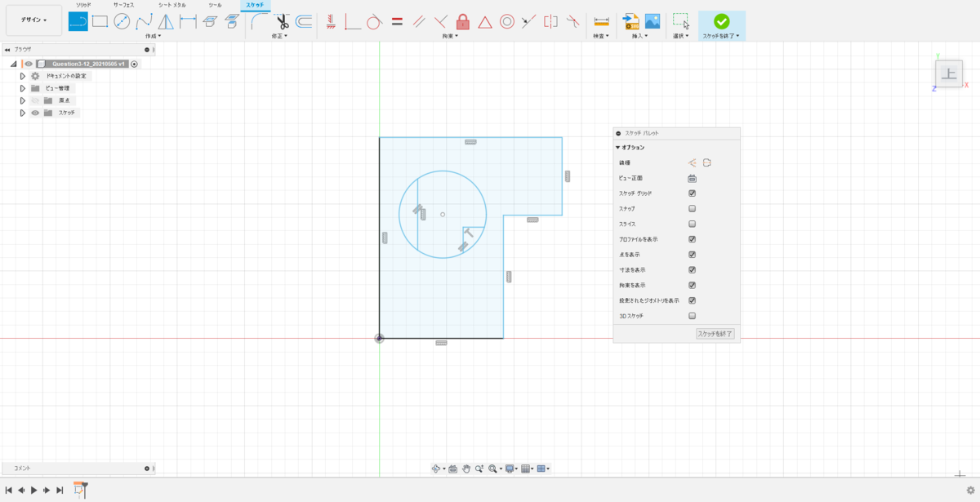Open the 挿入 dropdown menu
This screenshot has width=980, height=502.
[x=641, y=36]
